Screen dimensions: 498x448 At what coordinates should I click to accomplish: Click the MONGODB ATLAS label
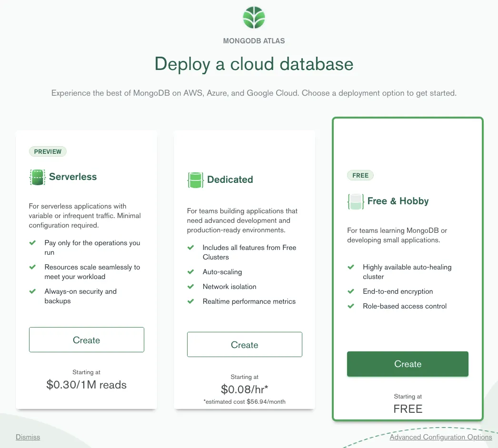click(x=254, y=41)
